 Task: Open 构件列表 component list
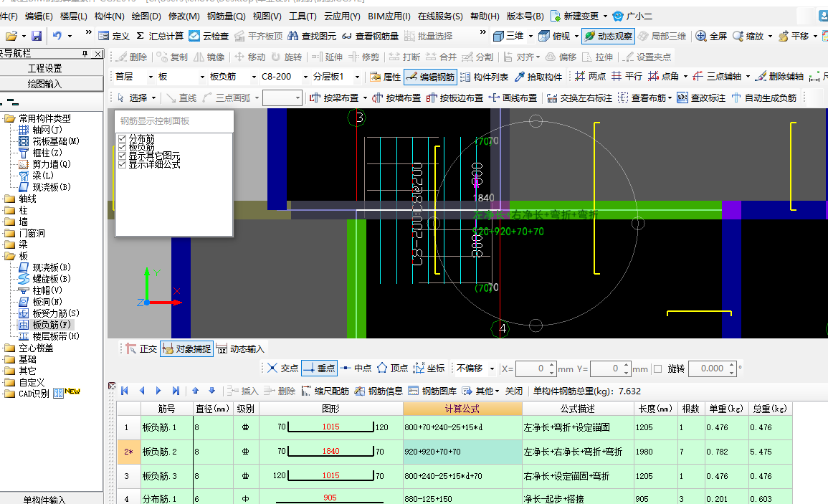click(x=484, y=77)
